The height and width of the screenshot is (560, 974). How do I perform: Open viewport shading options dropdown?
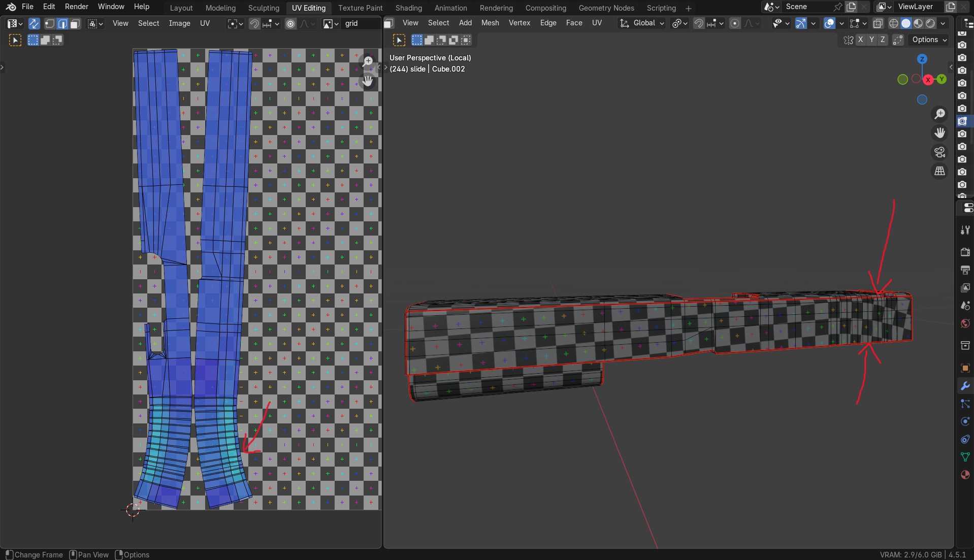(943, 23)
